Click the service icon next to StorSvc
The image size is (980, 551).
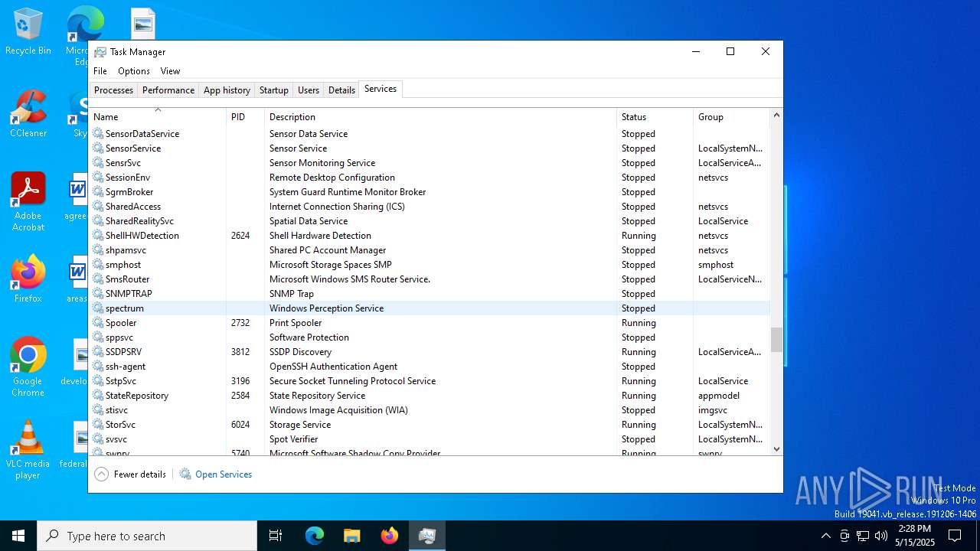point(98,424)
